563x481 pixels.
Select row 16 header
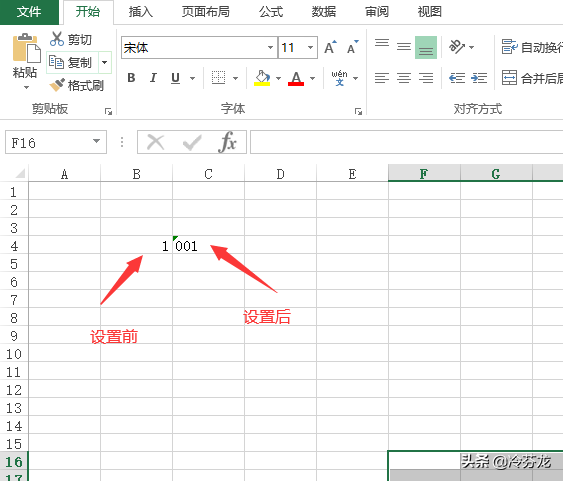pyautogui.click(x=14, y=462)
